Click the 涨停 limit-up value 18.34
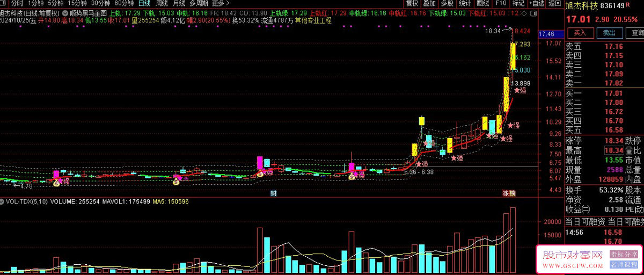The image size is (644, 275). pos(613,141)
